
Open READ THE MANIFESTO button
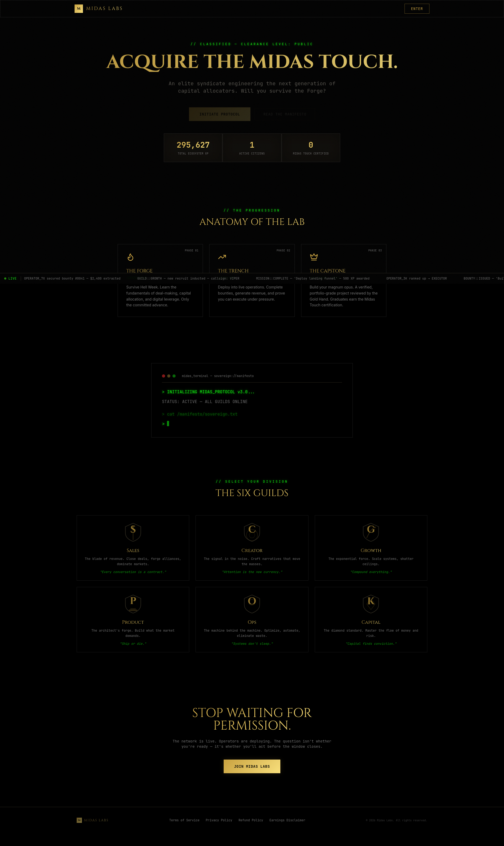(x=285, y=114)
